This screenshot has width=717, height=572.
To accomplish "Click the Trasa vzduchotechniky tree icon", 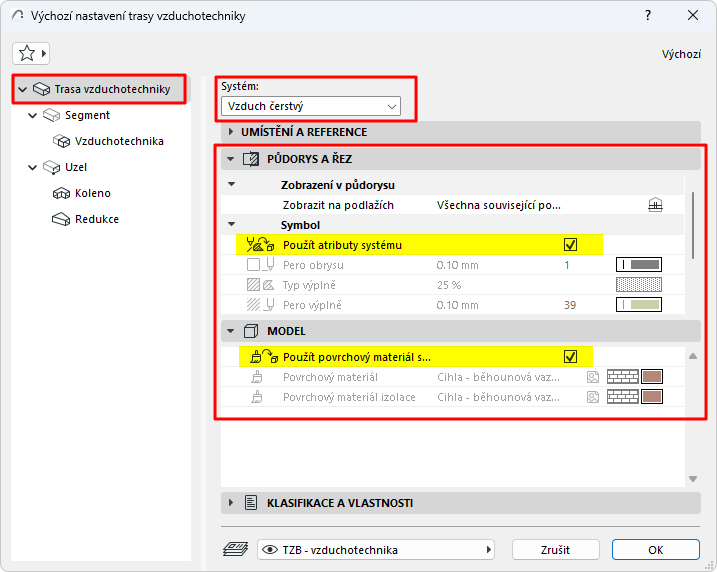I will coord(41,89).
